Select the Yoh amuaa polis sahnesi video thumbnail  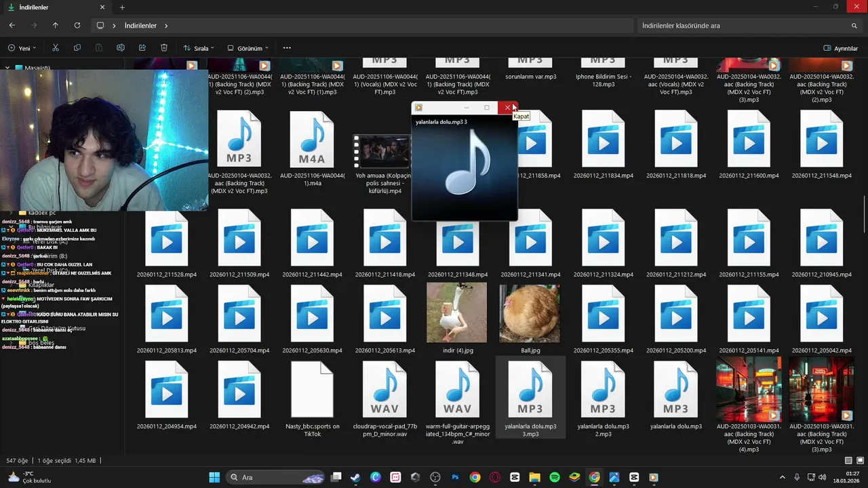pos(382,152)
